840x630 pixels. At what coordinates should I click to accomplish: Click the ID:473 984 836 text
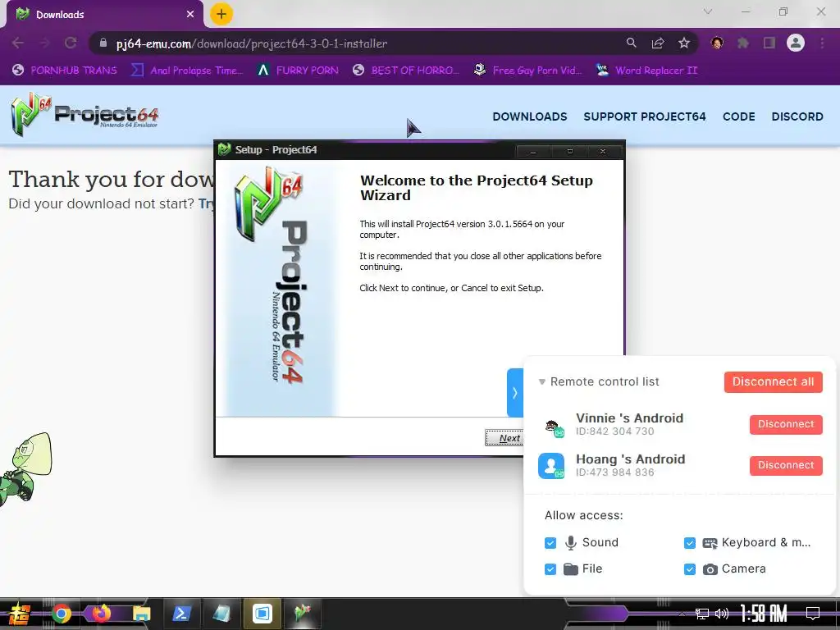point(614,472)
